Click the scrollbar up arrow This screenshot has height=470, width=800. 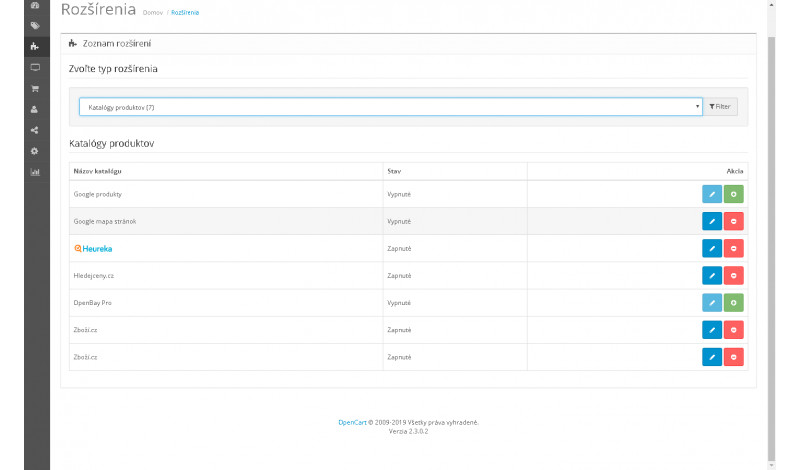771,5
